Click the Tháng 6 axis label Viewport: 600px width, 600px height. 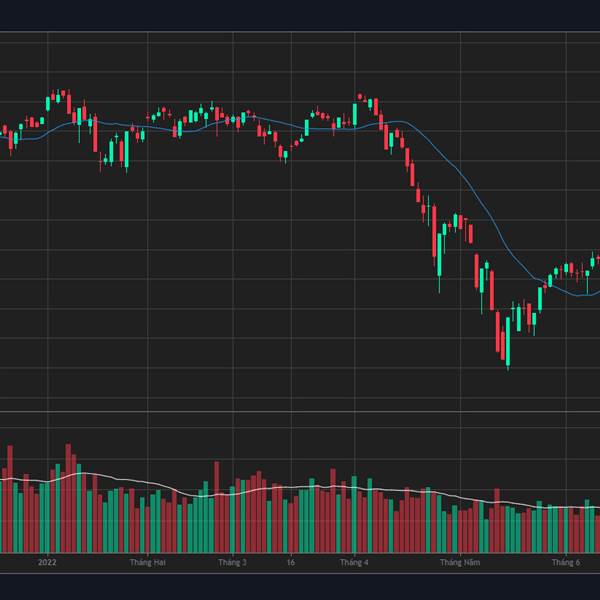566,562
